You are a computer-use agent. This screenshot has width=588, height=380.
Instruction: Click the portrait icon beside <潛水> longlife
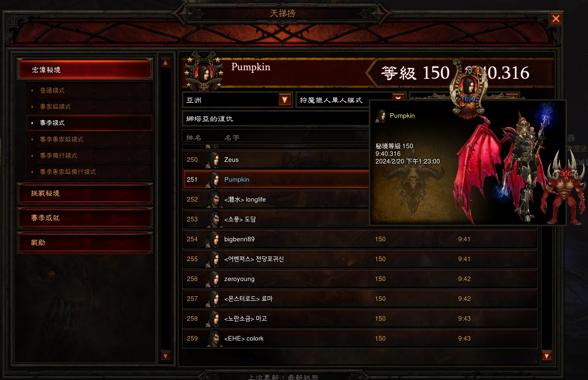click(x=213, y=199)
